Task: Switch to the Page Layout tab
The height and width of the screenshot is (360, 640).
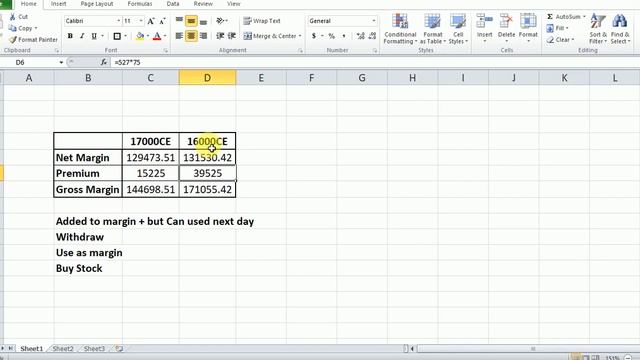Action: (97, 4)
